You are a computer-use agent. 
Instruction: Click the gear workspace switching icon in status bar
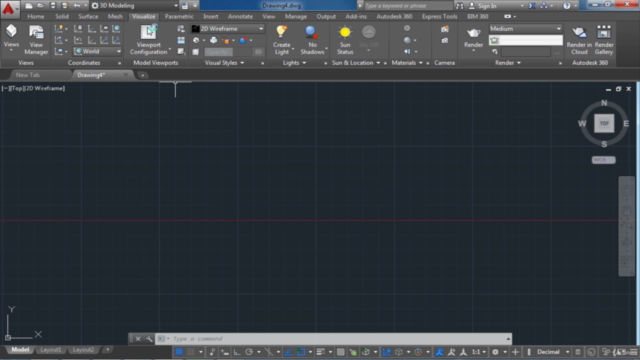tap(495, 352)
